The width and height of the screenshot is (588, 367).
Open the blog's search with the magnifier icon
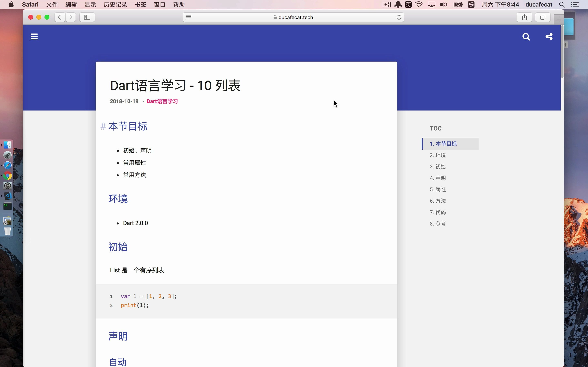coord(526,37)
